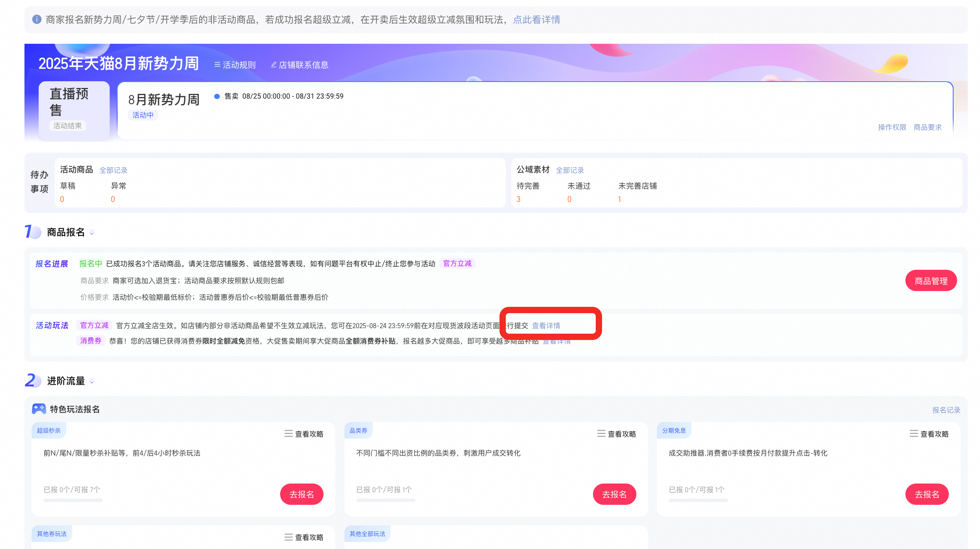Screen dimensions: 980x549
Task: Click the list icon on 品类券 card
Action: (601, 434)
